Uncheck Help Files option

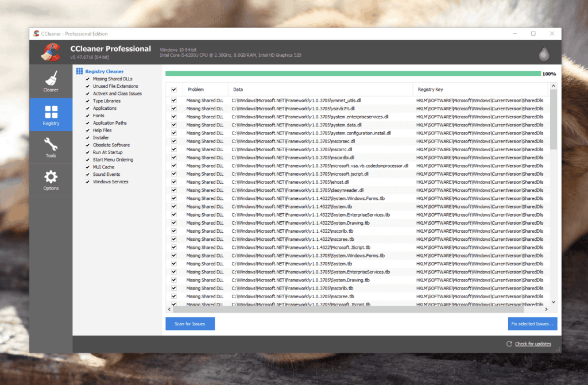[x=88, y=130]
